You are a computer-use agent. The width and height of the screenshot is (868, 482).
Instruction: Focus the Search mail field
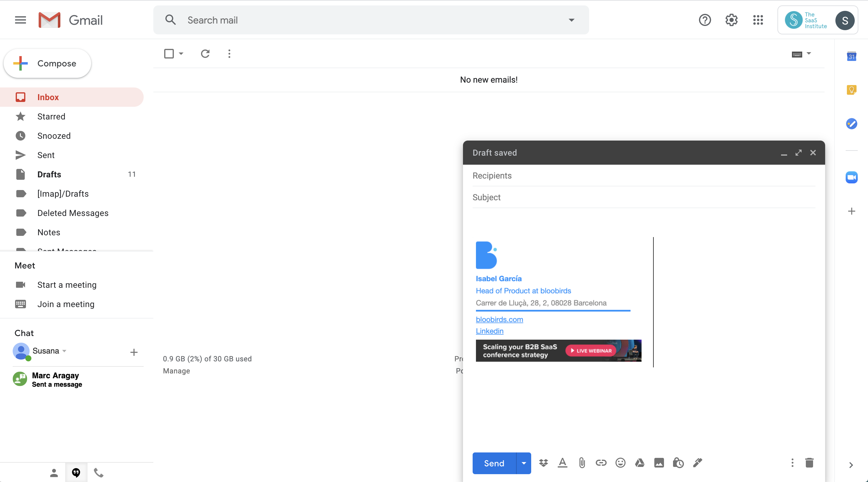click(x=371, y=20)
